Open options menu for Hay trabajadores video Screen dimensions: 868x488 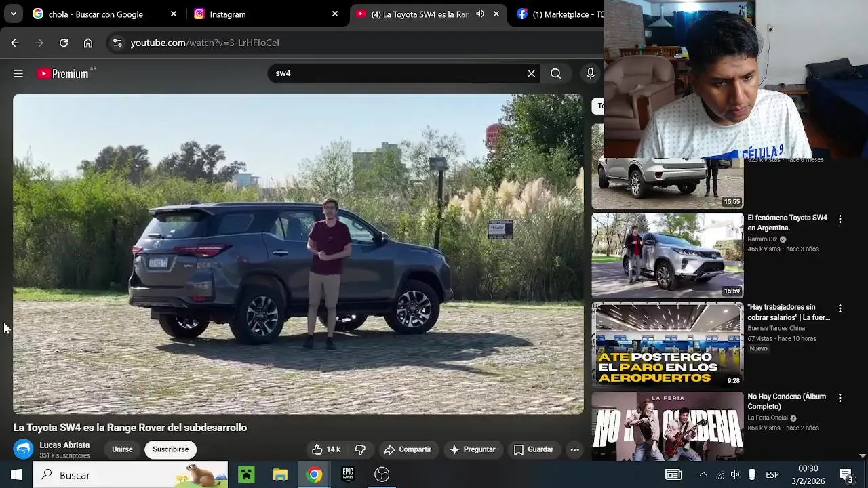[x=840, y=308]
